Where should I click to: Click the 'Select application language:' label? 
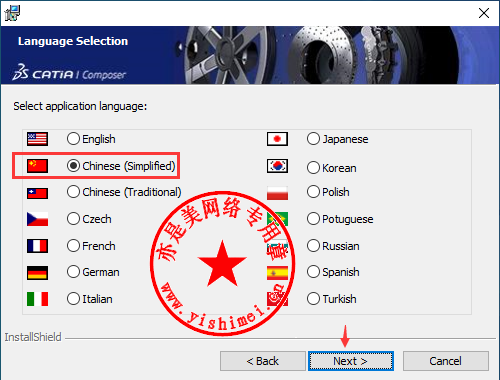pyautogui.click(x=80, y=107)
